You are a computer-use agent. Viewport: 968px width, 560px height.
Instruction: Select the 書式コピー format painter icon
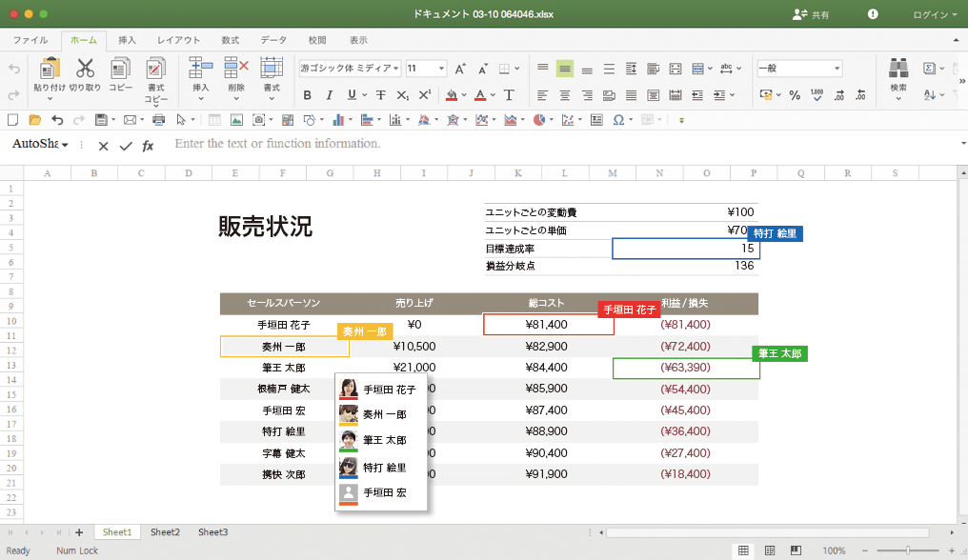[155, 69]
